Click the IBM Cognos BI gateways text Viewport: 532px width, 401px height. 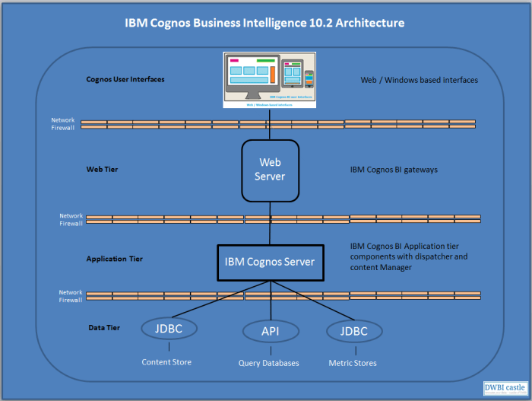pos(394,170)
